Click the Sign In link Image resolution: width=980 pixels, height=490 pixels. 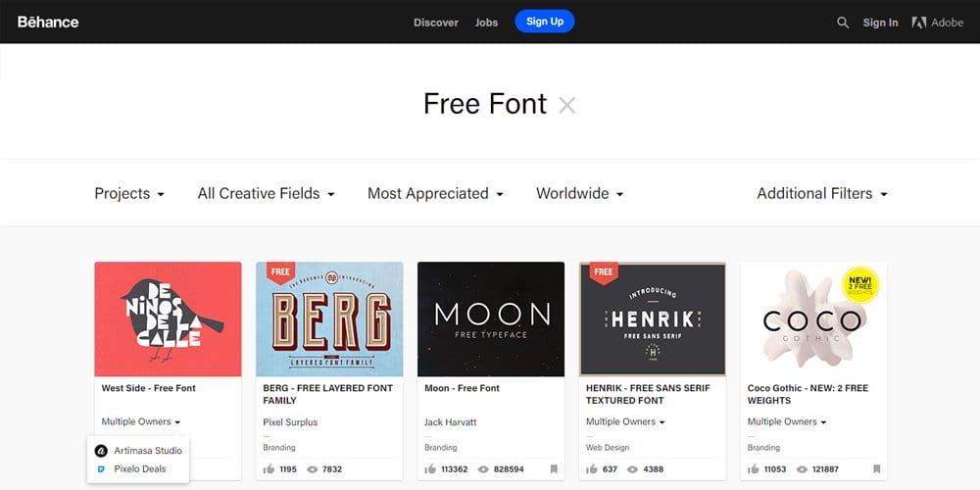click(x=881, y=23)
